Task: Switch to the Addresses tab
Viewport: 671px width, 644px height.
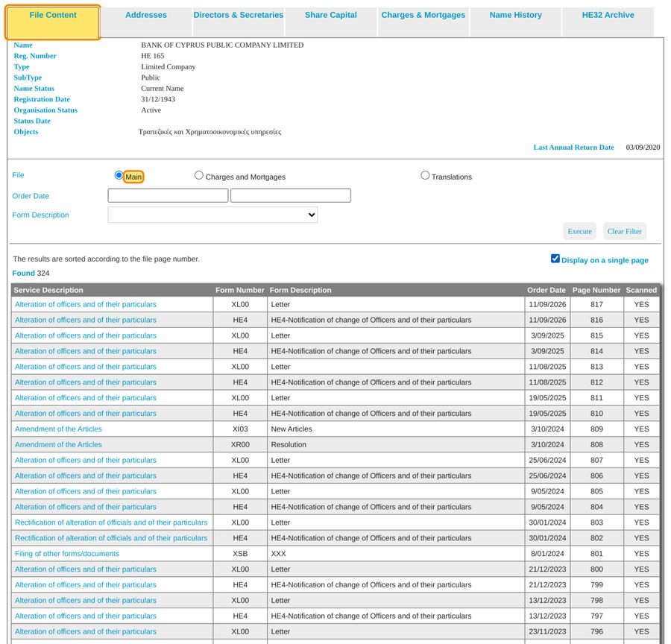Action: coord(146,21)
